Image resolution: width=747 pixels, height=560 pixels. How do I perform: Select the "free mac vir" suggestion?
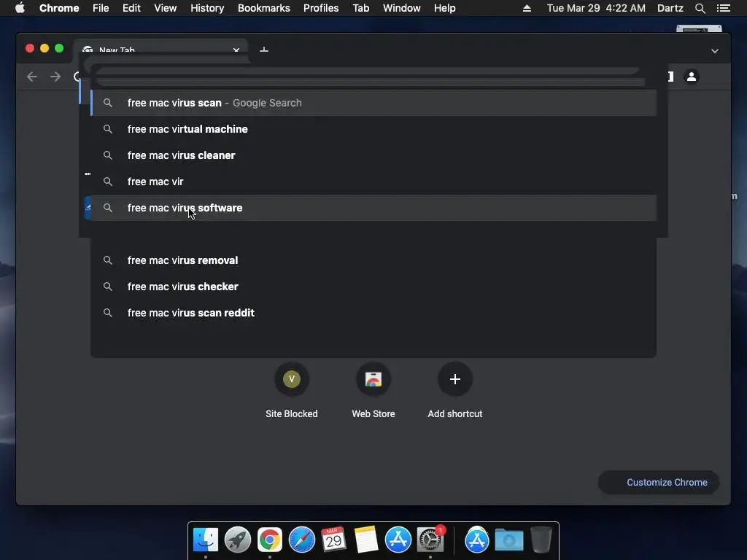(x=373, y=182)
